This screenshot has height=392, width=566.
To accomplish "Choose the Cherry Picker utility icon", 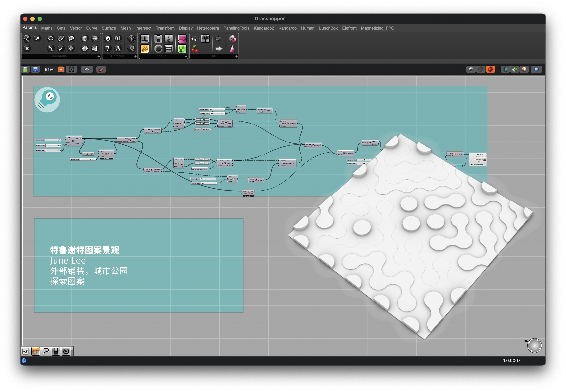I will pos(195,49).
